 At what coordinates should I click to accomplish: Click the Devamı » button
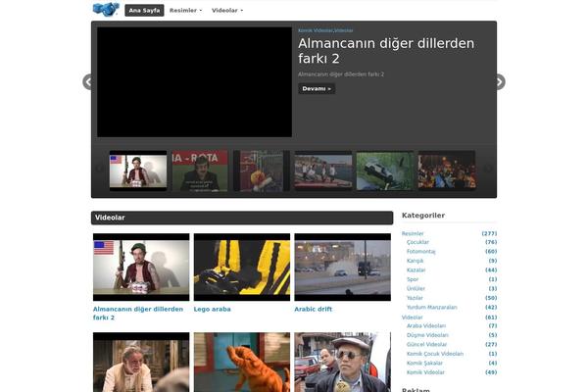point(317,89)
